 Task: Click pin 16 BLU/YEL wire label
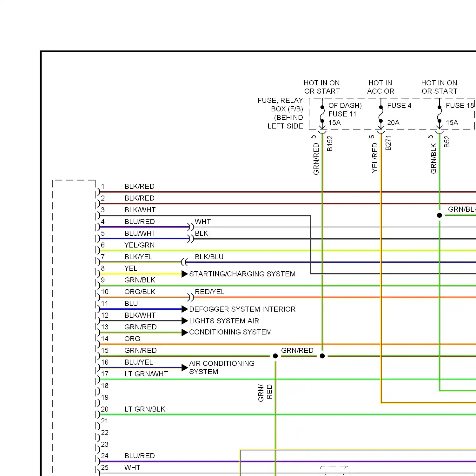[139, 362]
